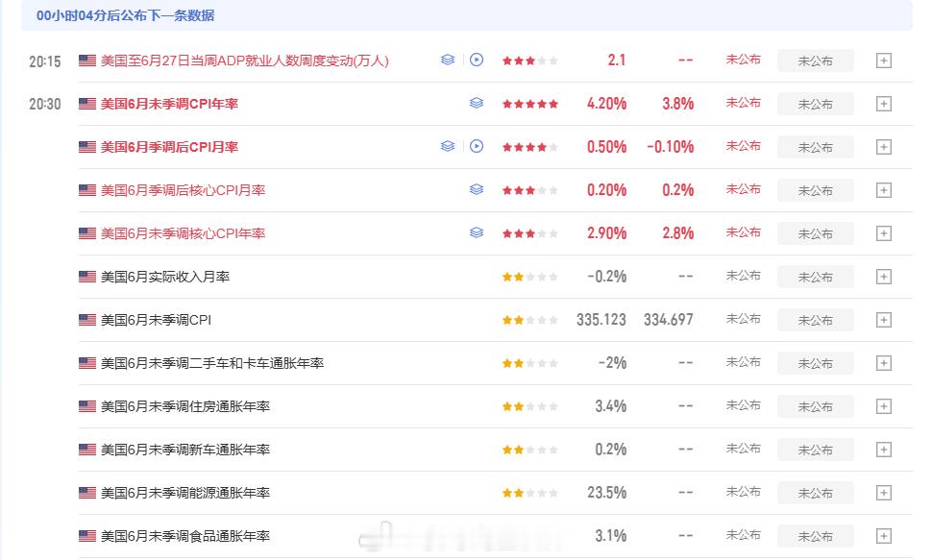Expand plus icon for 新车通胀年率 row
Screen dimensions: 932x560
click(884, 450)
